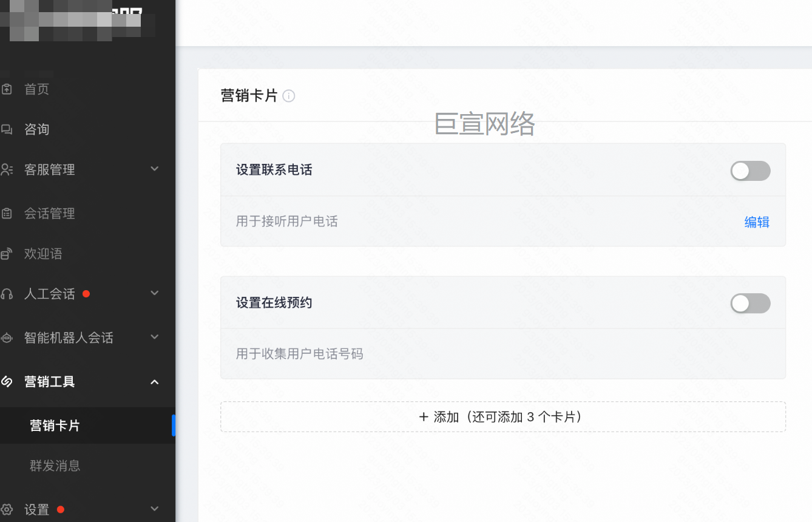This screenshot has width=812, height=522.
Task: Expand the 人工会话 chevron arrow
Action: 155,293
